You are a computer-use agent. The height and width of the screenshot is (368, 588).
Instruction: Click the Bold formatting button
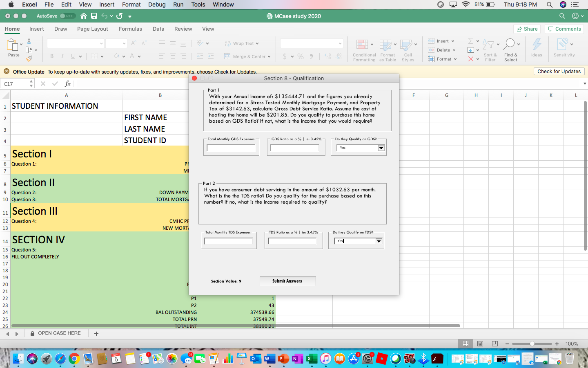(x=52, y=56)
